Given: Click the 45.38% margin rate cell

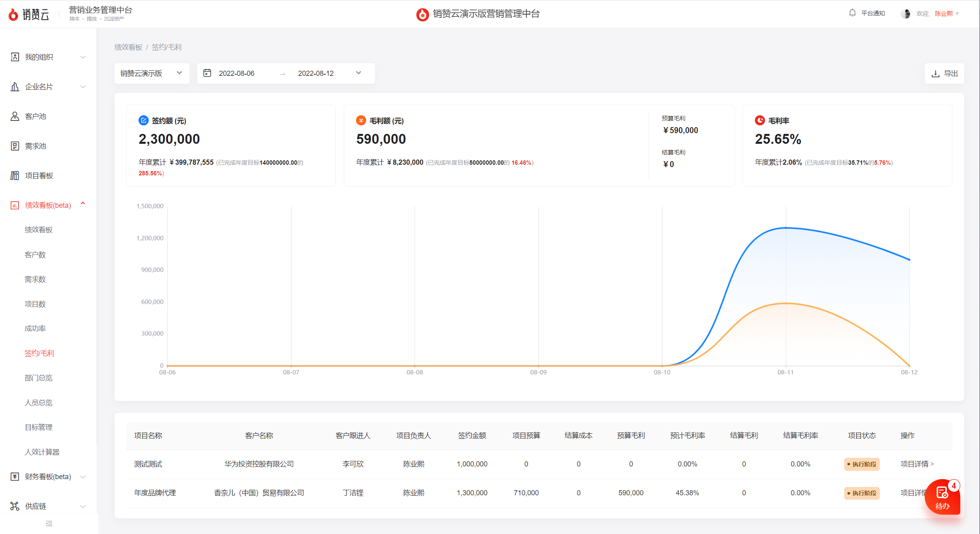Looking at the screenshot, I should point(687,493).
